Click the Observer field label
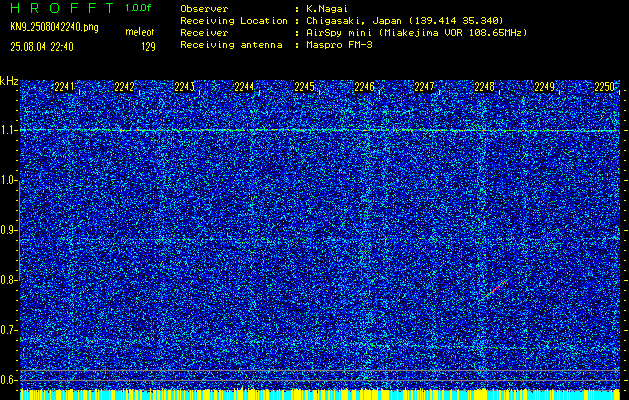629x400 pixels. [x=204, y=9]
